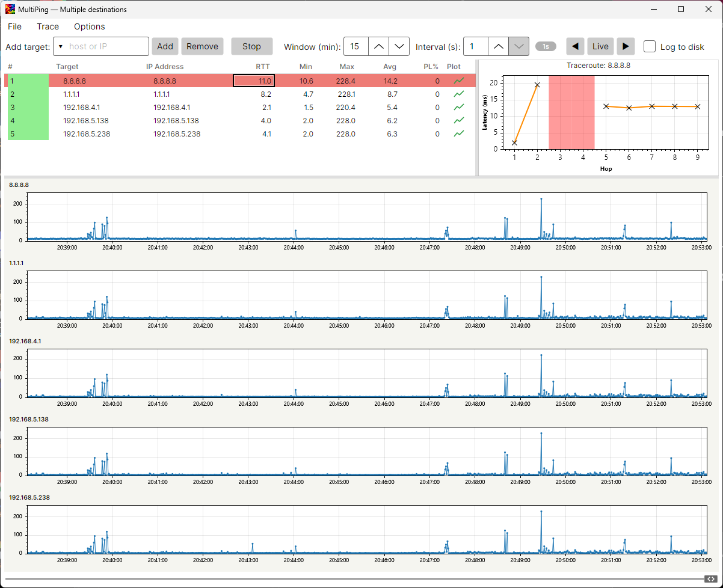723x588 pixels.
Task: Click the bottom horizontal scrollbar
Action: (x=355, y=579)
